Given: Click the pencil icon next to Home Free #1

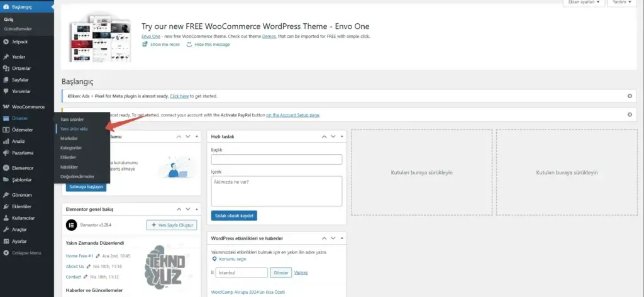Looking at the screenshot, I should point(97,255).
